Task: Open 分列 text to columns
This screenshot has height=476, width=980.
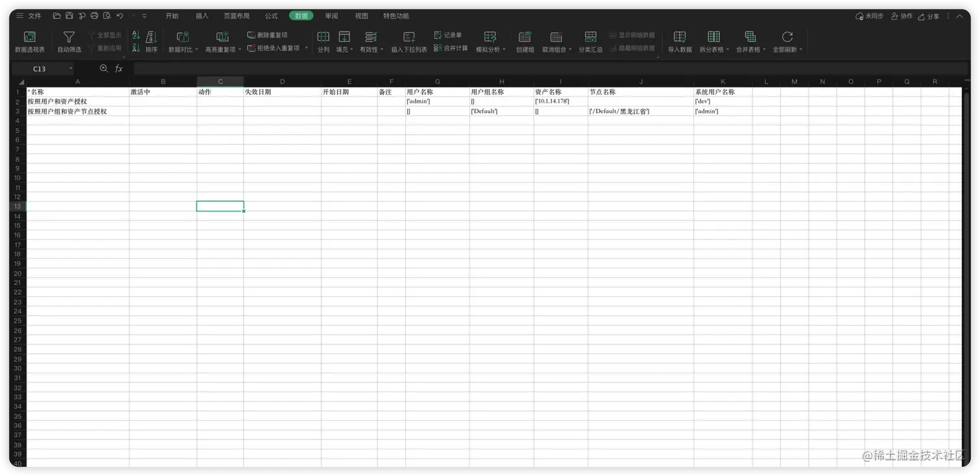Action: [323, 42]
